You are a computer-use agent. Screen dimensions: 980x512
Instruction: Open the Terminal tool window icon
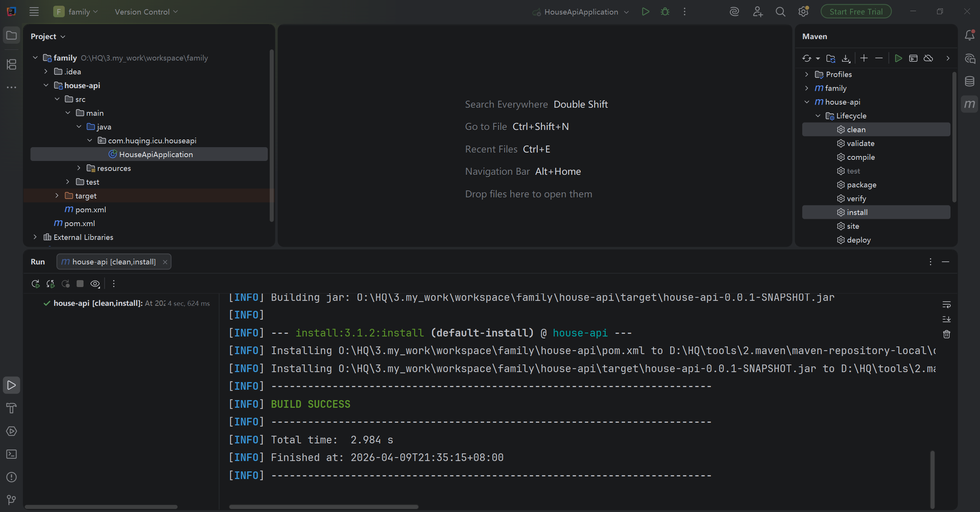pyautogui.click(x=11, y=454)
